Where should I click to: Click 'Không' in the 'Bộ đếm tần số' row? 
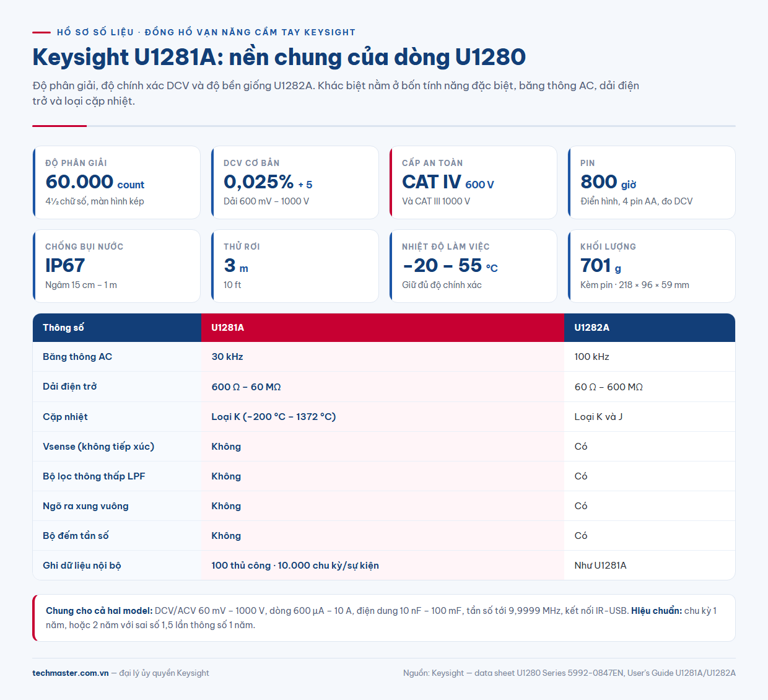tap(226, 535)
